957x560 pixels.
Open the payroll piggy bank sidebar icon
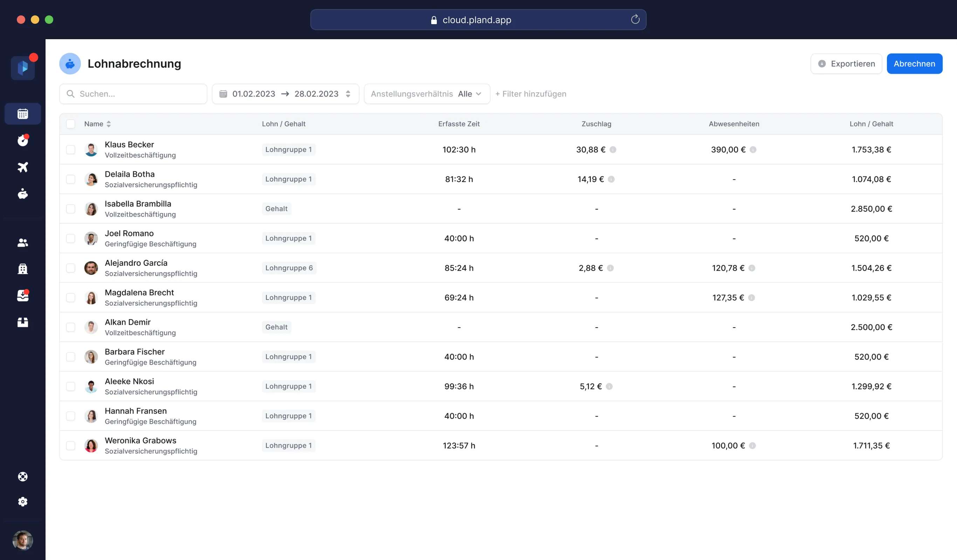[x=23, y=194]
